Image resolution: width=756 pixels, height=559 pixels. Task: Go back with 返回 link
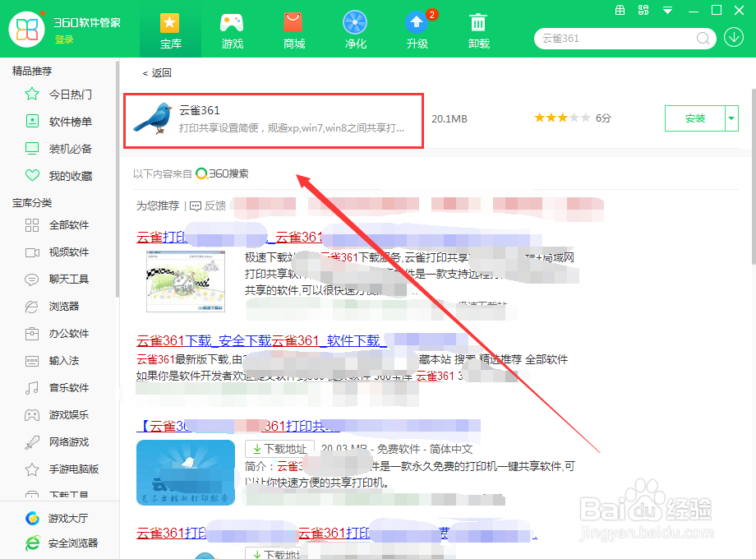(157, 73)
